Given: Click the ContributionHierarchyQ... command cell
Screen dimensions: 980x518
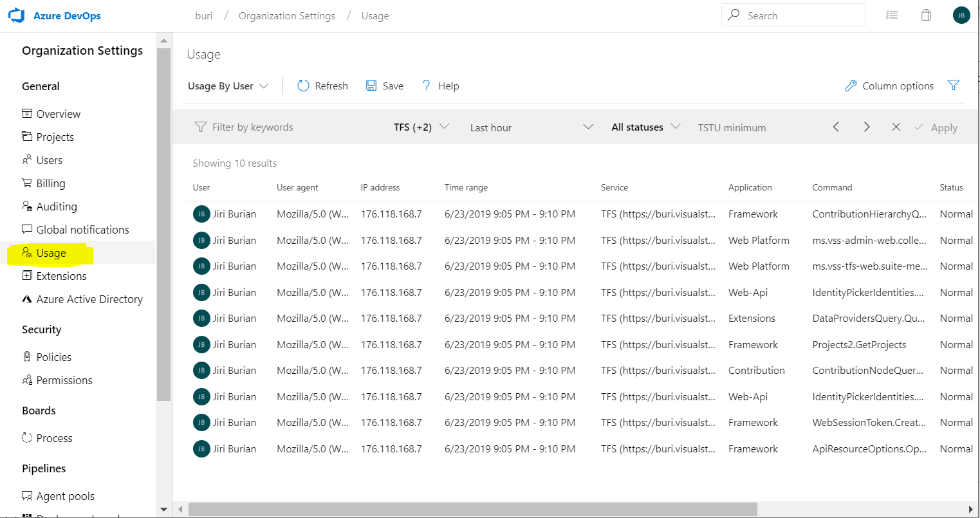Looking at the screenshot, I should (x=869, y=214).
